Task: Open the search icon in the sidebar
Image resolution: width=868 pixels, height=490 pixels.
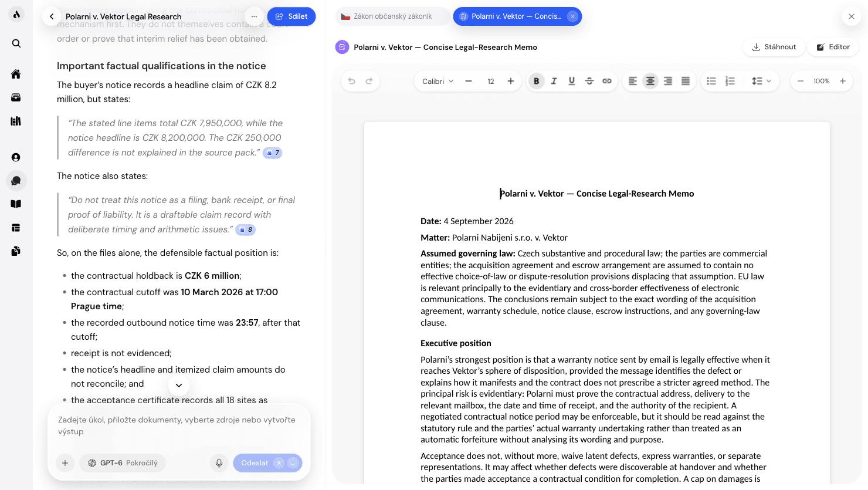Action: [16, 43]
